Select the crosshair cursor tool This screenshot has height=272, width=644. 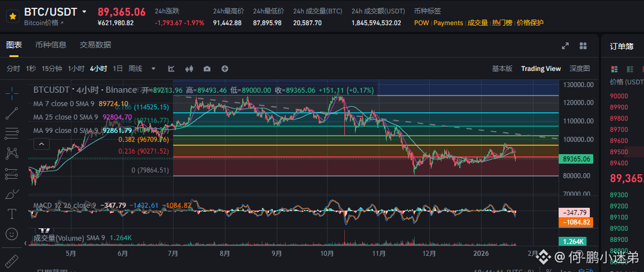click(x=12, y=94)
